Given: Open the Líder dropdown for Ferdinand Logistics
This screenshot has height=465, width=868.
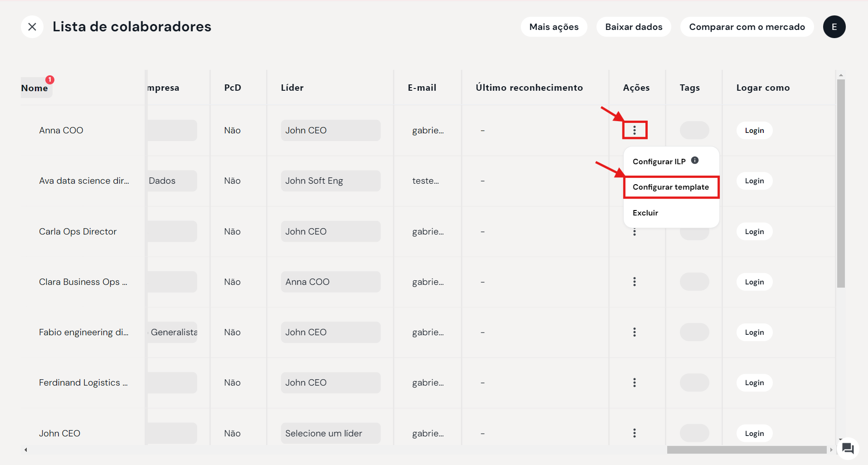Looking at the screenshot, I should coord(330,382).
